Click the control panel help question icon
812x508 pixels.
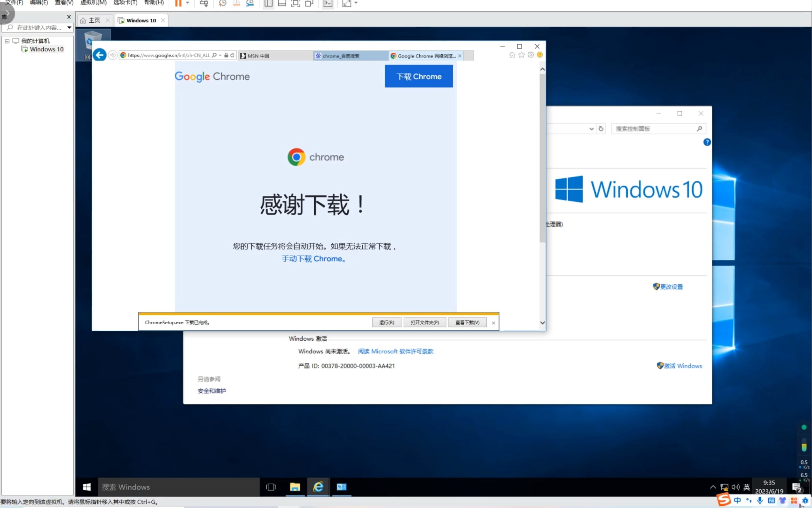[707, 142]
